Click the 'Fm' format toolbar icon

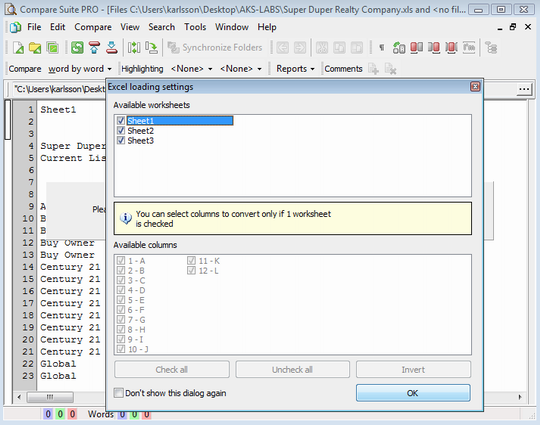[x=469, y=48]
